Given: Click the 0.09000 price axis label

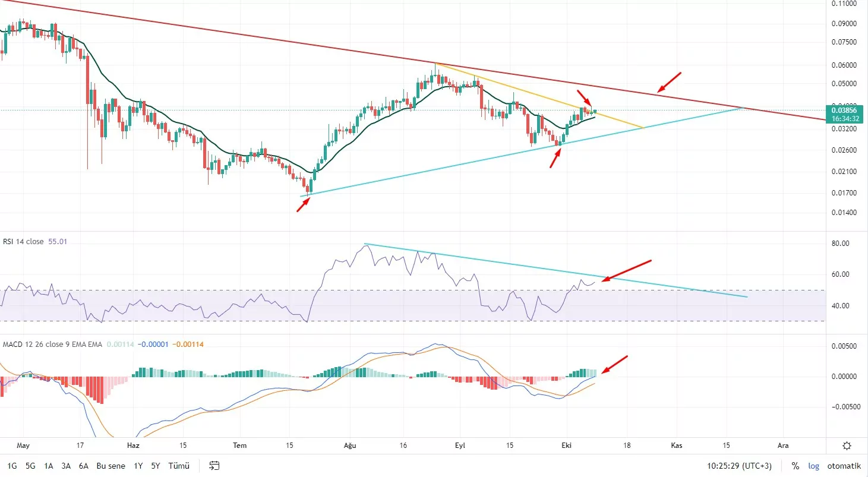Looking at the screenshot, I should pyautogui.click(x=844, y=24).
